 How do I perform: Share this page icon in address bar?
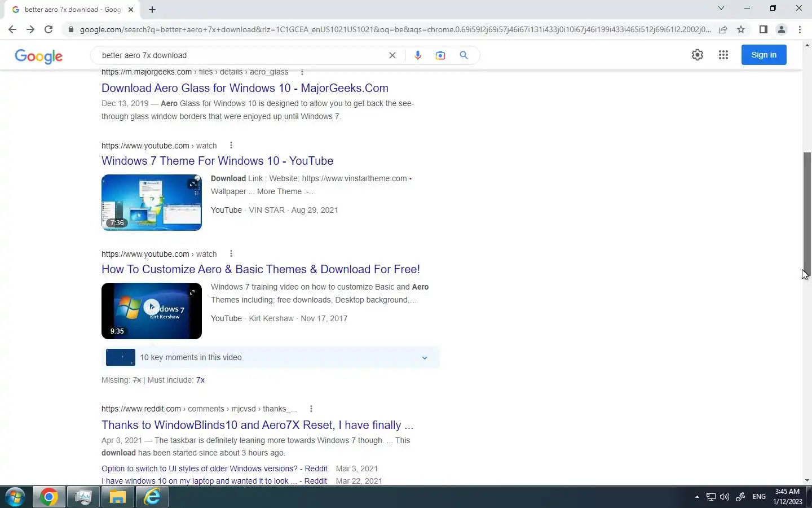click(723, 29)
